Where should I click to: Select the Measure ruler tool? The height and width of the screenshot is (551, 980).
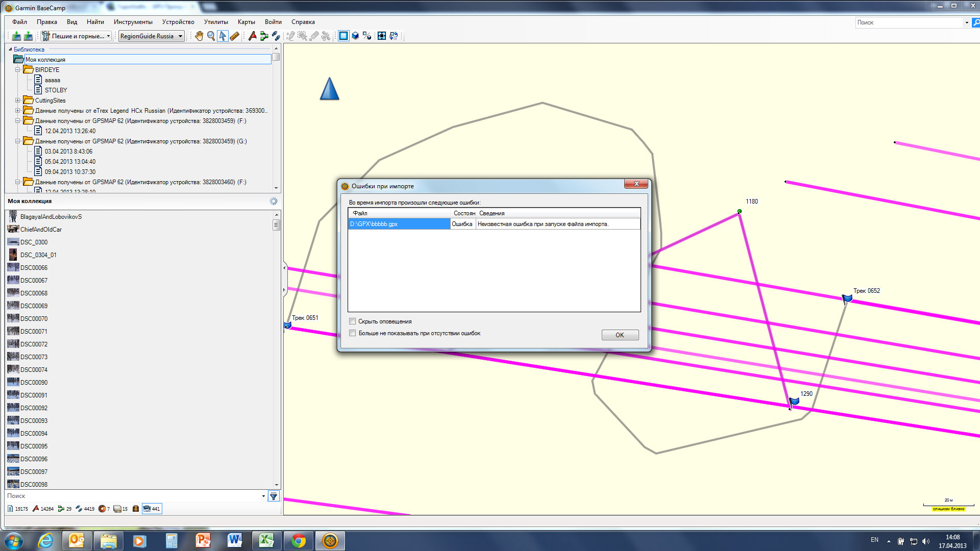[235, 36]
